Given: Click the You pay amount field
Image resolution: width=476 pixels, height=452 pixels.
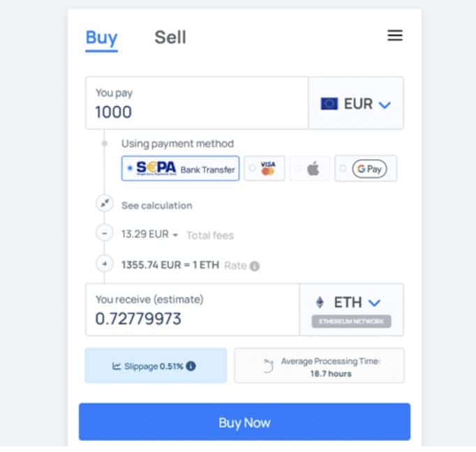Looking at the screenshot, I should [x=197, y=103].
